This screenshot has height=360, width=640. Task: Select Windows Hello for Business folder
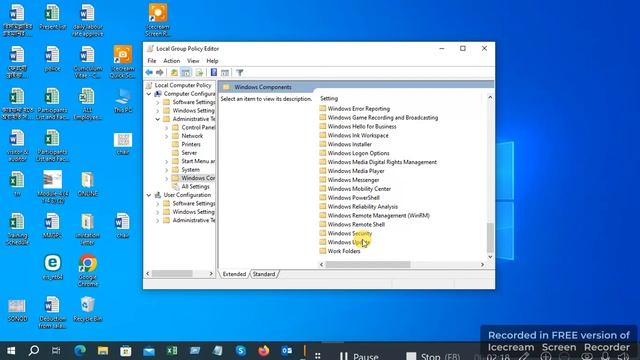pos(362,127)
